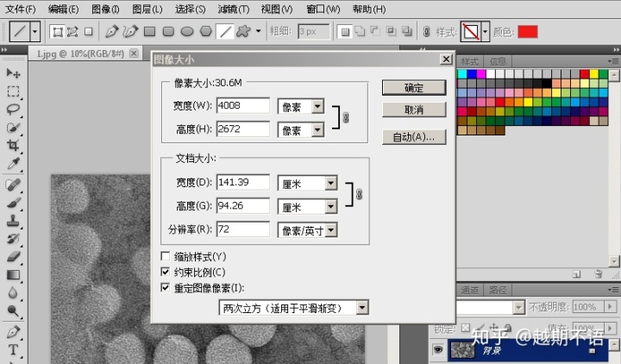The height and width of the screenshot is (364, 621).
Task: Select the Blur (water drop) tool
Action: 13,293
